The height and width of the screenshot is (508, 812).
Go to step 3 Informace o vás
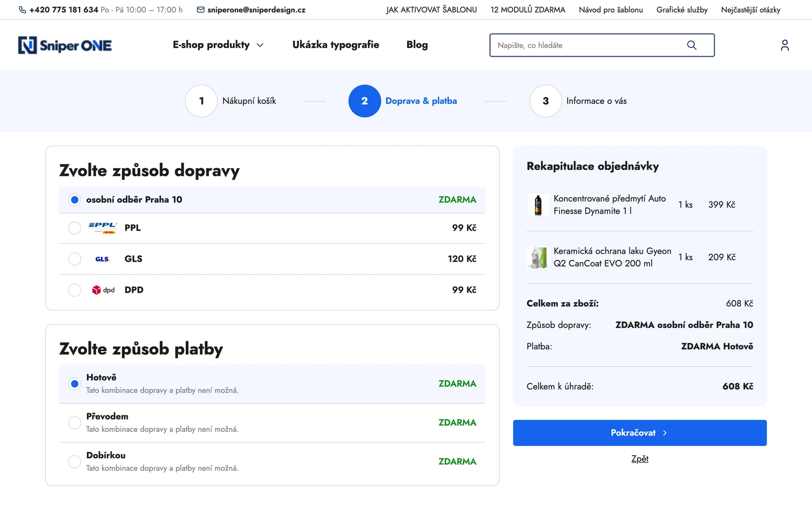tap(579, 101)
